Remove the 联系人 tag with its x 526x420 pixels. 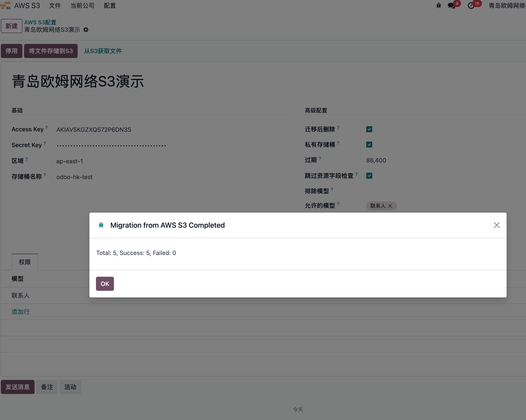click(390, 206)
